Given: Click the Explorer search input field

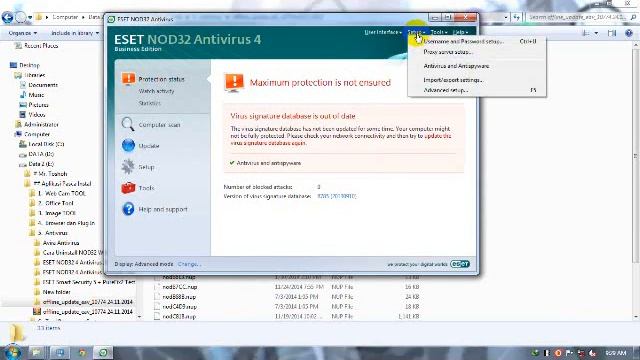Looking at the screenshot, I should point(577,17).
